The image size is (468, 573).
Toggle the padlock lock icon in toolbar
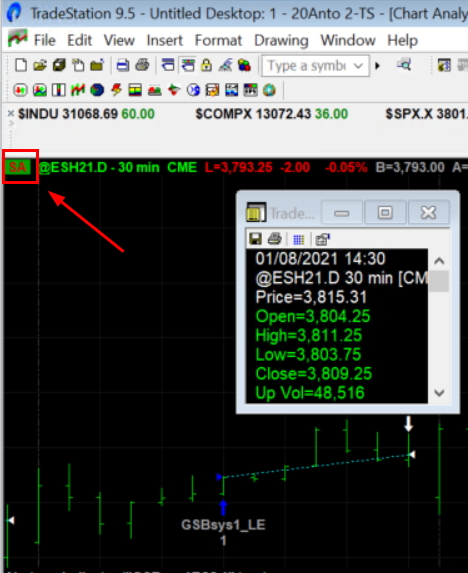pyautogui.click(x=207, y=66)
